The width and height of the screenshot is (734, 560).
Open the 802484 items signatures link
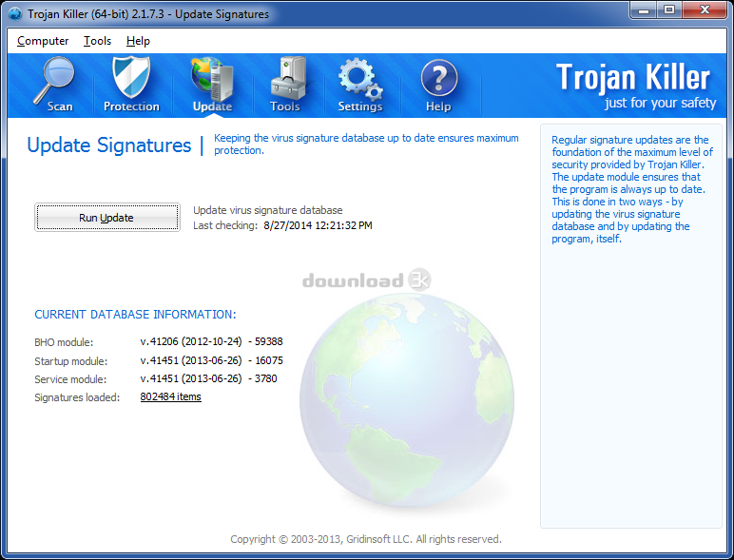pos(170,396)
